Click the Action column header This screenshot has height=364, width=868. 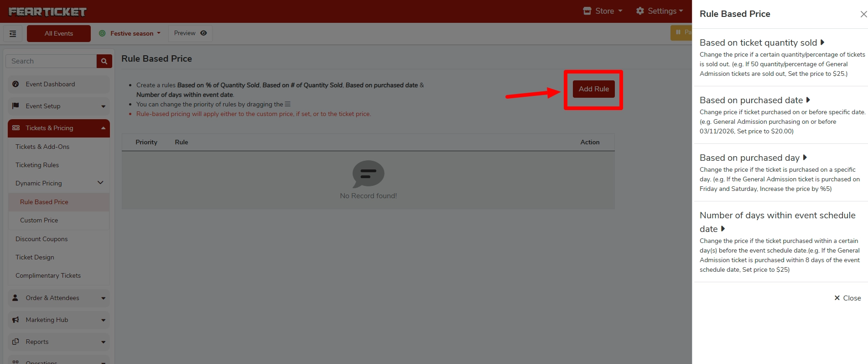pos(590,142)
